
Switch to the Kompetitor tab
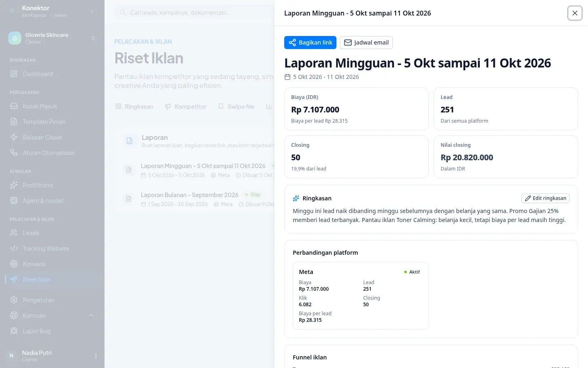185,107
